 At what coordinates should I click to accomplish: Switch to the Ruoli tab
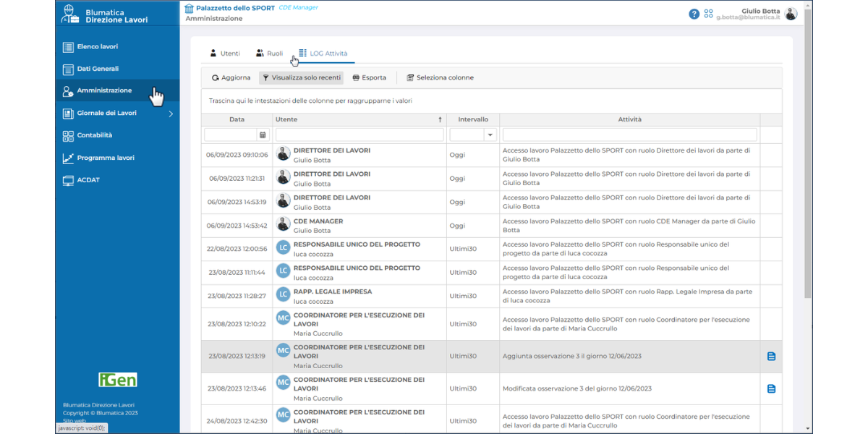pos(269,54)
